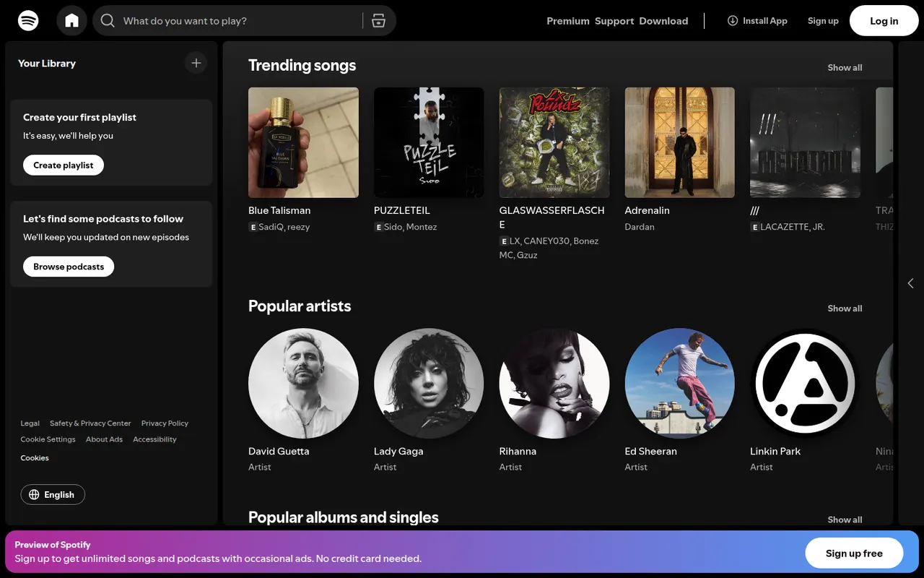Open the Support link
This screenshot has width=924, height=578.
coord(614,21)
